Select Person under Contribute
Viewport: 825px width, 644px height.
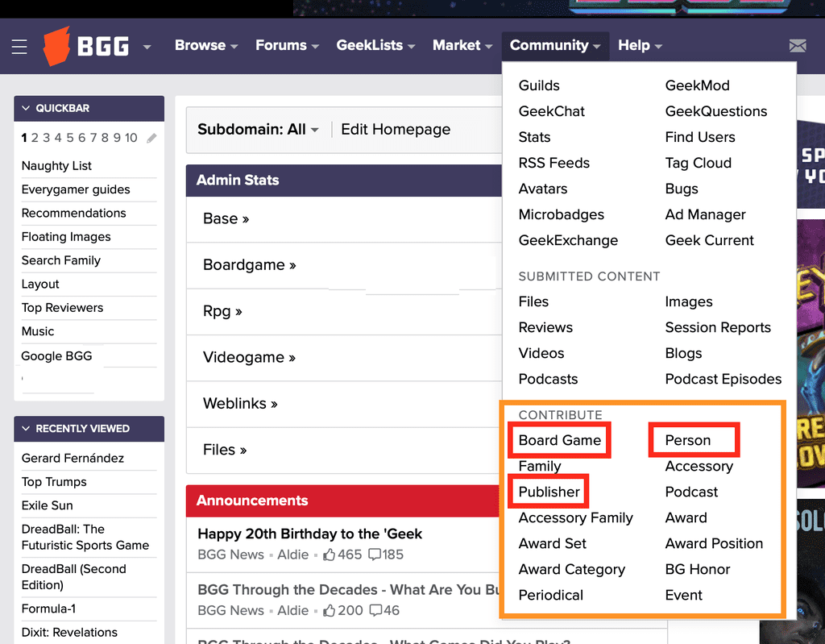click(688, 440)
